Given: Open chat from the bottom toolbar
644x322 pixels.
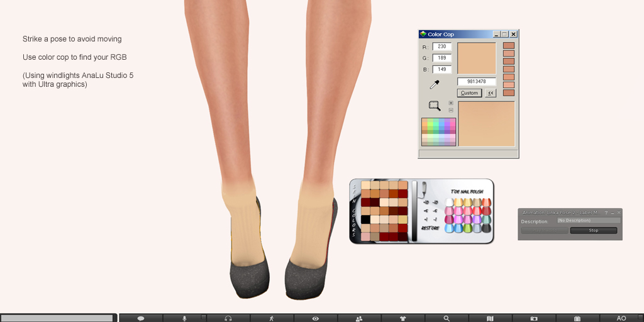Looking at the screenshot, I should pos(141,318).
